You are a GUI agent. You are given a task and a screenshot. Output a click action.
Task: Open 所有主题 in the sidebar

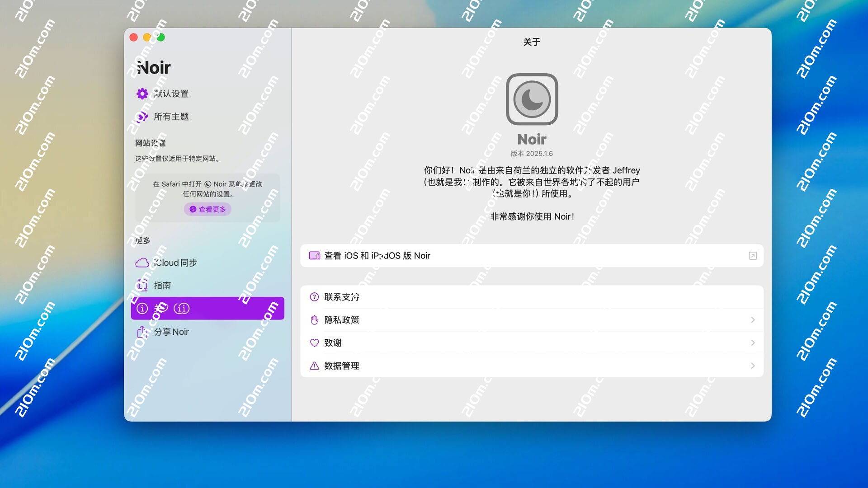pyautogui.click(x=208, y=117)
